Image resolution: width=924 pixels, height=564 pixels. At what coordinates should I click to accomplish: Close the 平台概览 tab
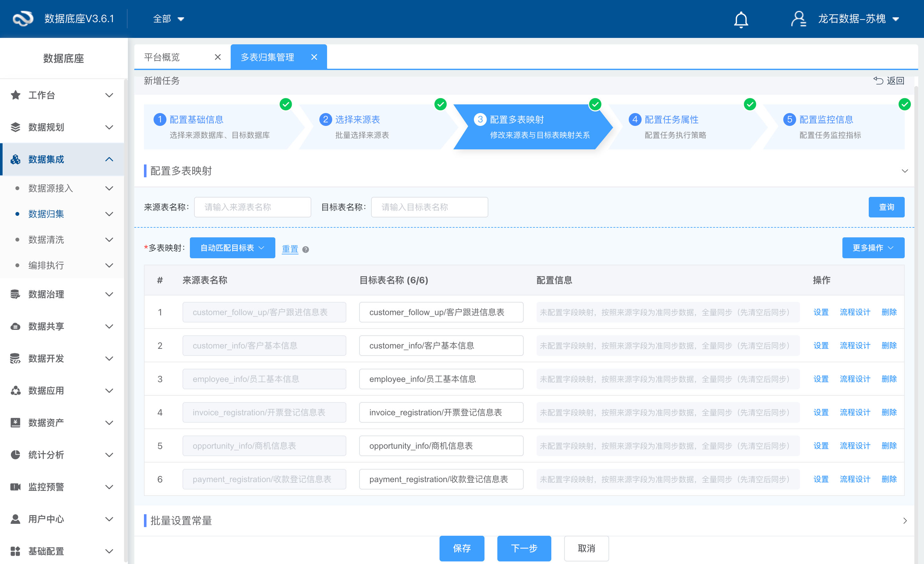tap(218, 57)
